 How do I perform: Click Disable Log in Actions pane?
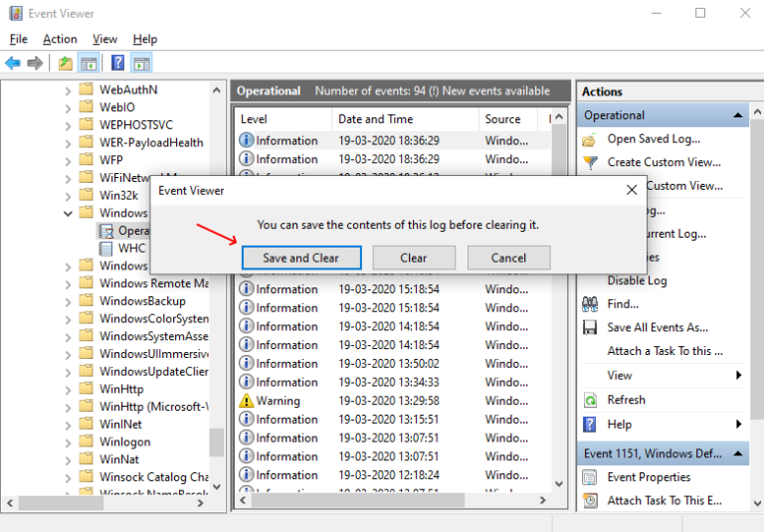637,280
